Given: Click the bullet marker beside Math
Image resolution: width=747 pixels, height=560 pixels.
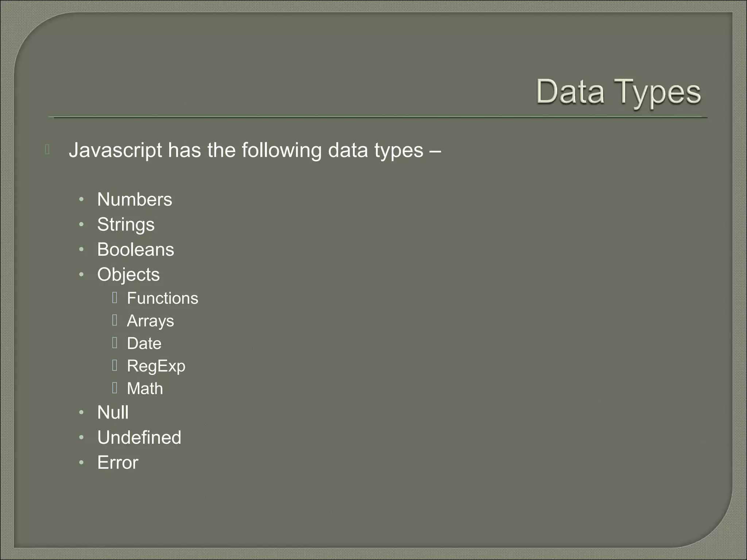Looking at the screenshot, I should click(x=115, y=388).
